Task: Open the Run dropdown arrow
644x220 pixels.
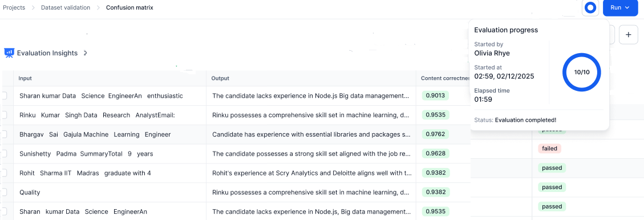Action: (x=627, y=8)
